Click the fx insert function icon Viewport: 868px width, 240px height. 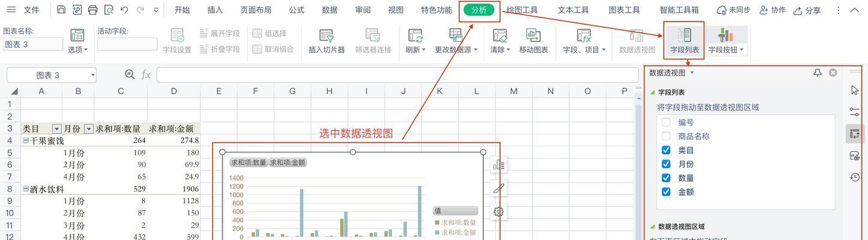tap(146, 74)
